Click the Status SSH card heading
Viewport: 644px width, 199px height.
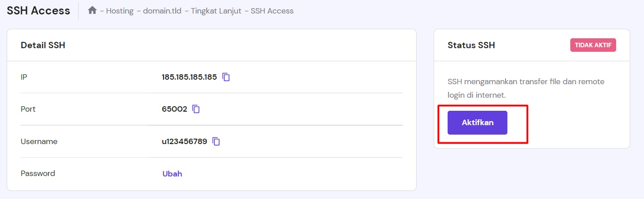(x=471, y=45)
